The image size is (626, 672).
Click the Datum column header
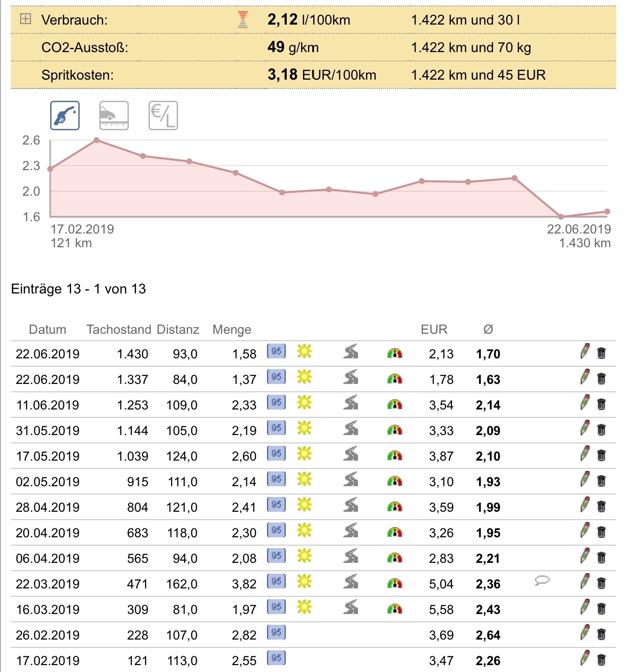tap(47, 329)
